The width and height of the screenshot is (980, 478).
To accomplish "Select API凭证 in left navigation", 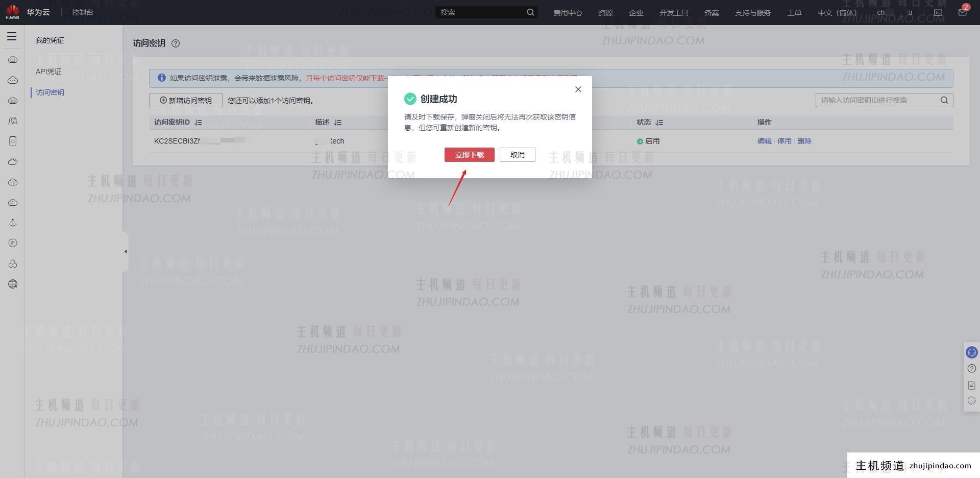I will 48,71.
